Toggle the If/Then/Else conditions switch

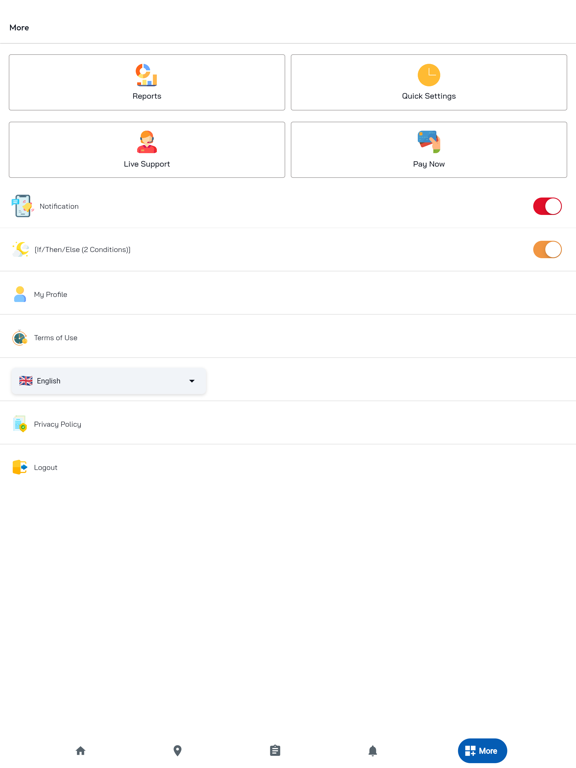coord(547,249)
